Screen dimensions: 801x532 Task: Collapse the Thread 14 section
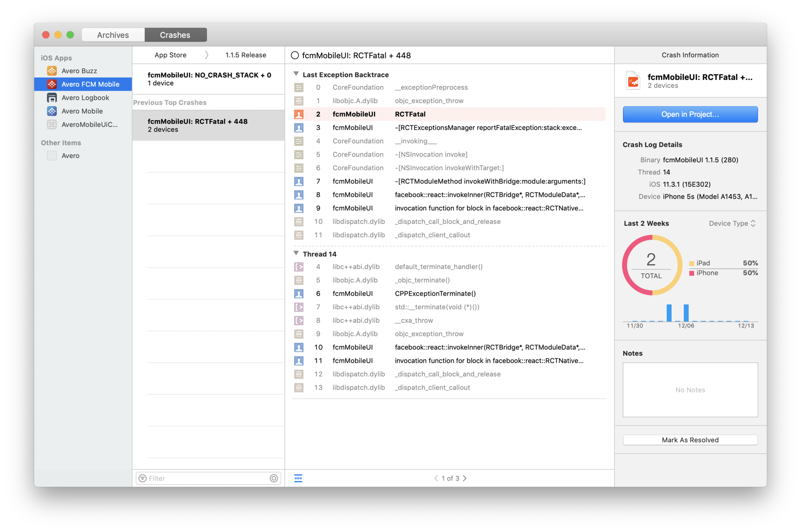coord(296,253)
